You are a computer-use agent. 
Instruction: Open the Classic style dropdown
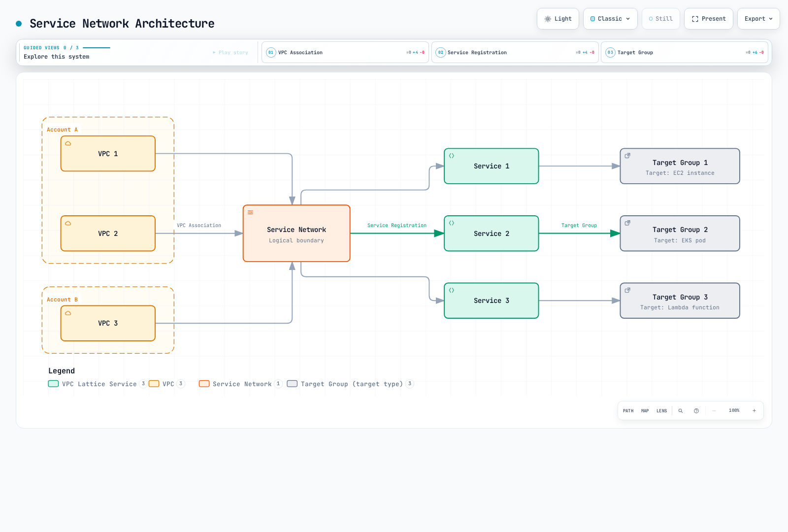610,19
